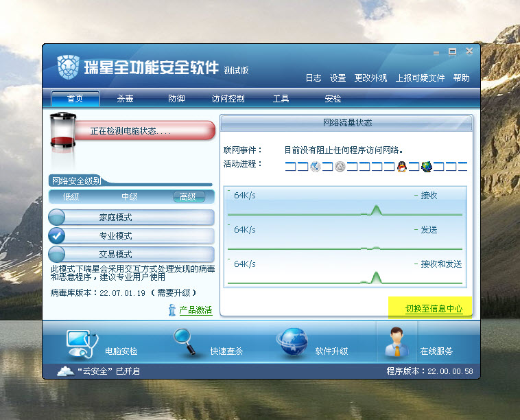Set network security level to 高级
The width and height of the screenshot is (520, 420).
click(x=189, y=197)
